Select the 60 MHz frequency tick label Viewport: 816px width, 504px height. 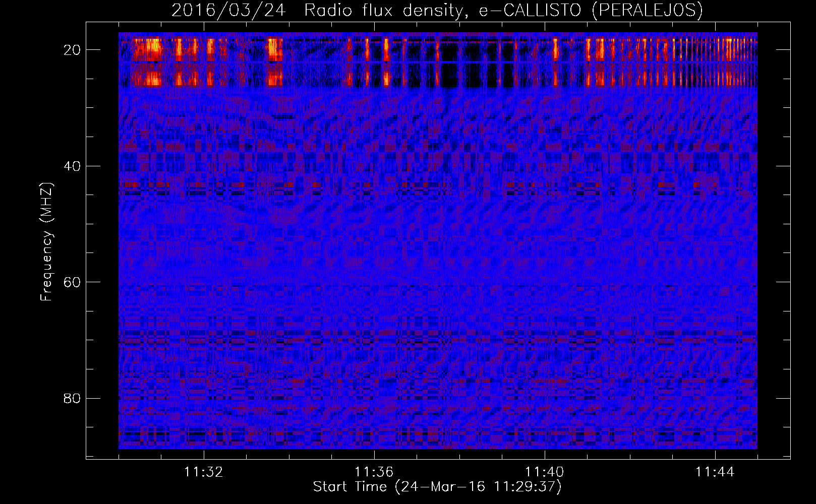pyautogui.click(x=73, y=282)
